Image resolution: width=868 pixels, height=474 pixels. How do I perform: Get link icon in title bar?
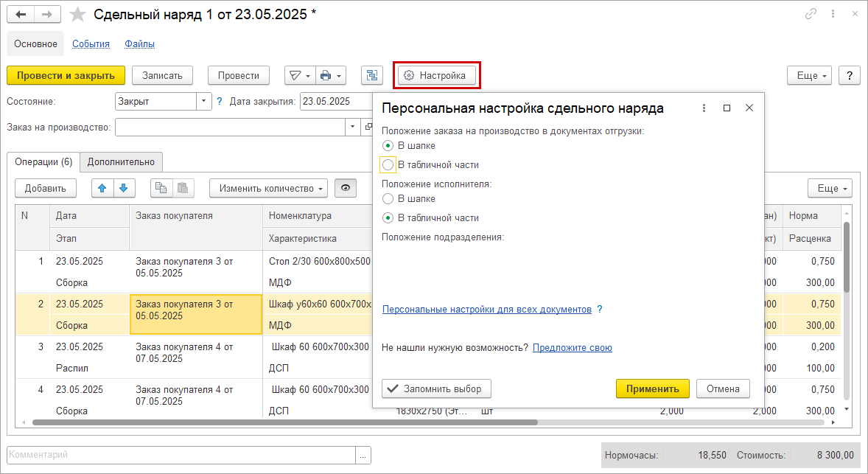[811, 14]
